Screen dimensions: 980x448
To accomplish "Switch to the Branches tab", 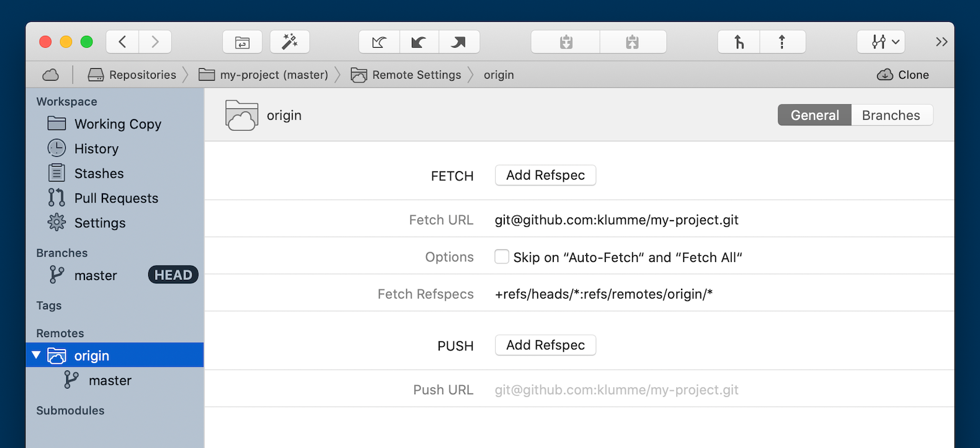I will pyautogui.click(x=891, y=115).
